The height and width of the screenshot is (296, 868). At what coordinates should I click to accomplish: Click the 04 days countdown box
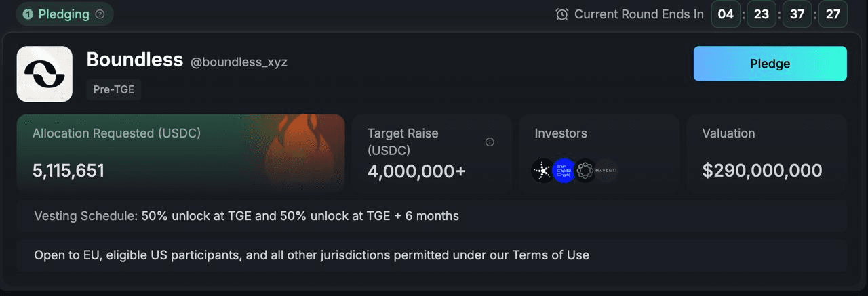[726, 14]
